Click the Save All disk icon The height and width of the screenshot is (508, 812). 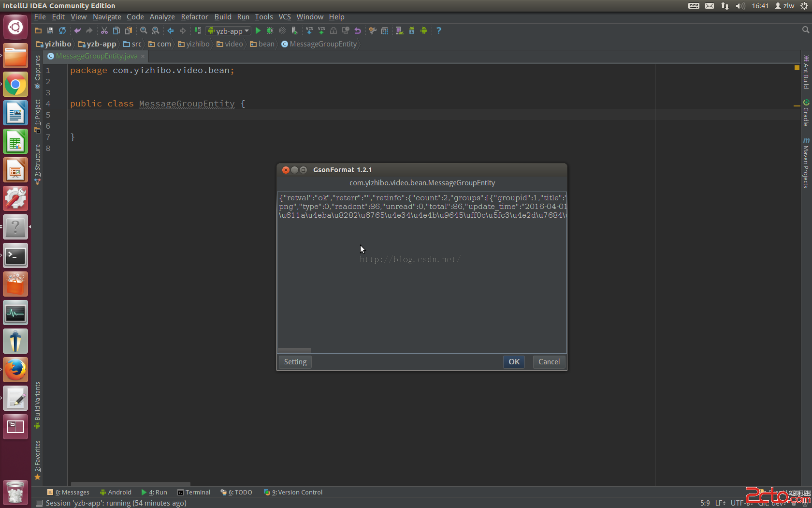tap(50, 30)
